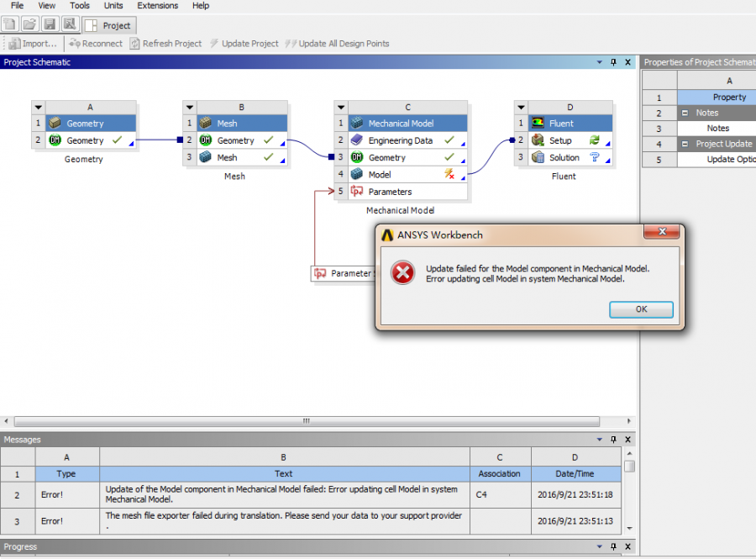The height and width of the screenshot is (559, 756).
Task: Click the Open project folder icon
Action: (x=30, y=24)
